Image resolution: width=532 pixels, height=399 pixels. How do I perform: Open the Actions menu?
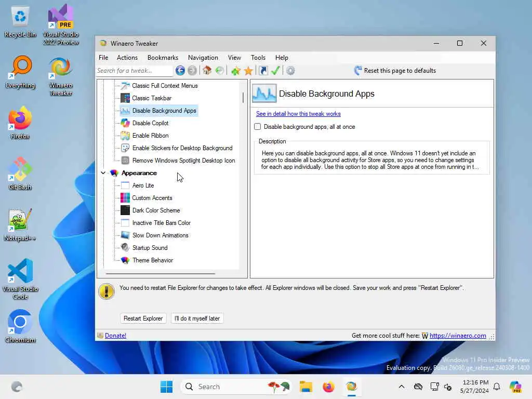coord(127,58)
